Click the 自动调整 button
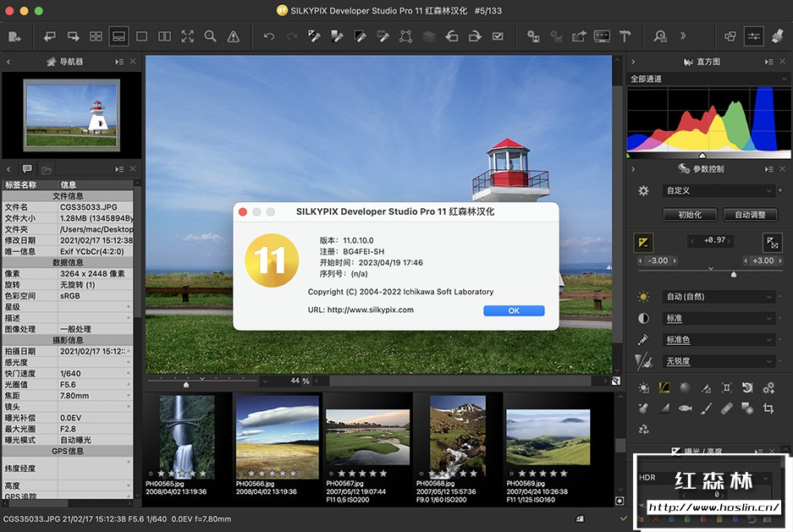 749,215
